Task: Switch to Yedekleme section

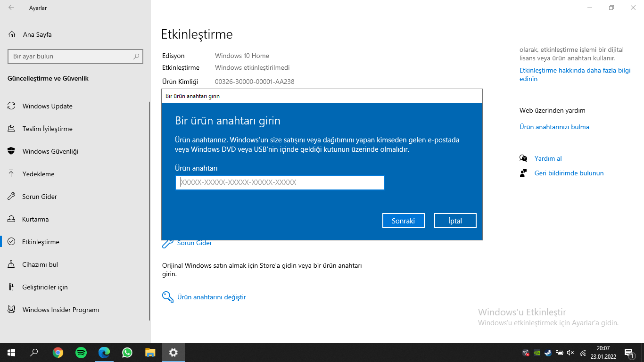Action: coord(39,174)
